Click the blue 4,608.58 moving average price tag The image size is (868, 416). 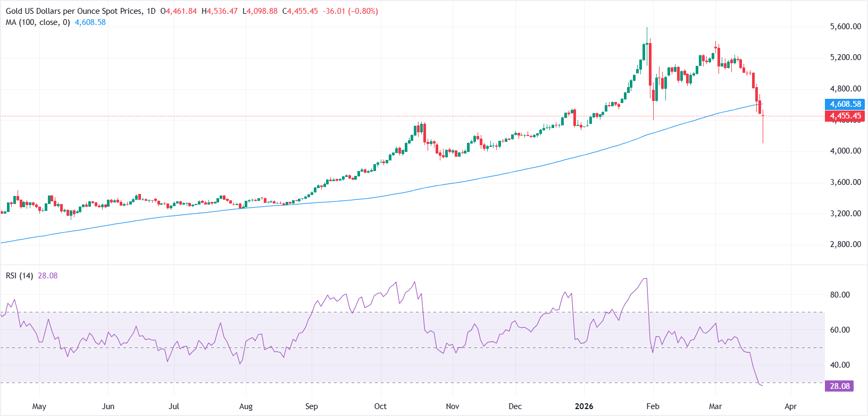pyautogui.click(x=845, y=104)
